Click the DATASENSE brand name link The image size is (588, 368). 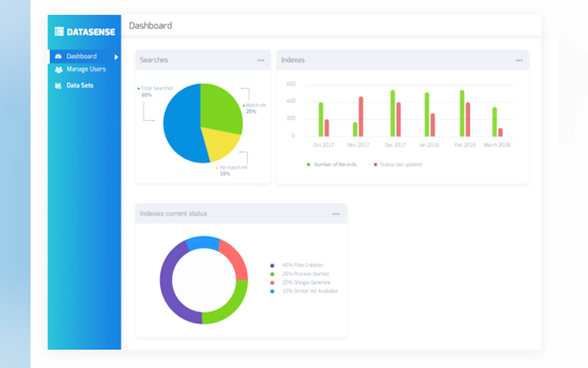coord(91,32)
